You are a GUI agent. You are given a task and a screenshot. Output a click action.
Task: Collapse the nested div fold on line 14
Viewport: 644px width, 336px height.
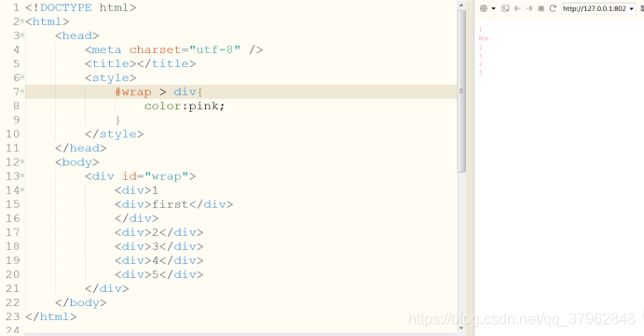pos(22,189)
